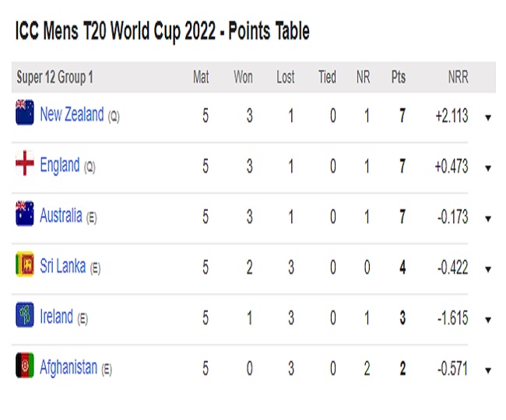Image resolution: width=506 pixels, height=420 pixels.
Task: Expand the Australia row dropdown arrow
Action: (488, 219)
